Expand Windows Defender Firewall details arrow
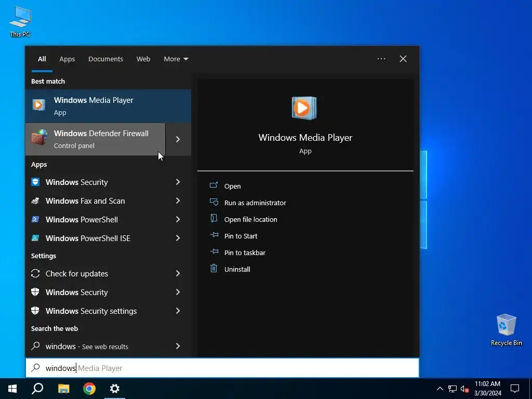This screenshot has height=399, width=532. [x=178, y=139]
